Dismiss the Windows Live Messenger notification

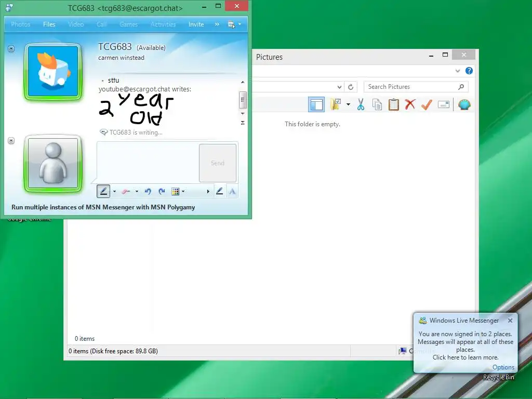click(x=510, y=320)
